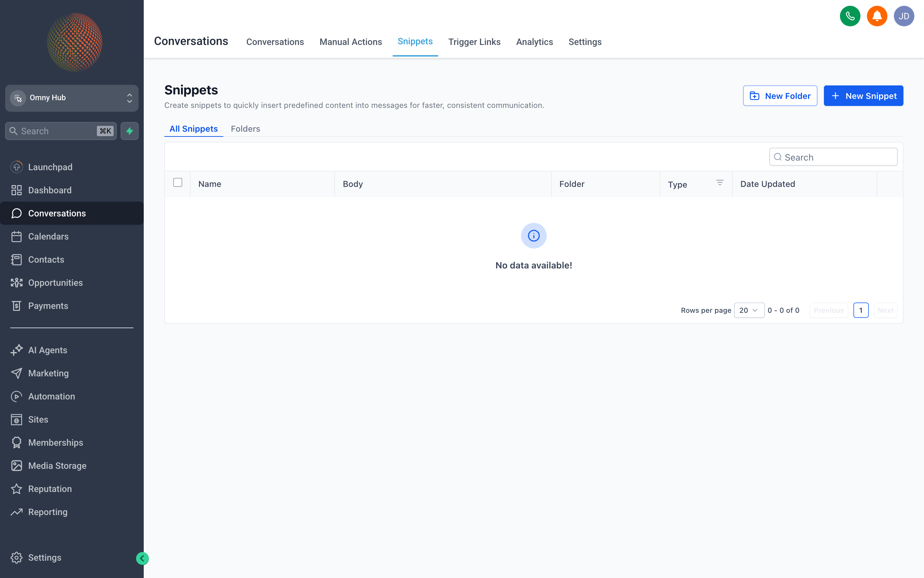Open the Analytics tab

534,42
